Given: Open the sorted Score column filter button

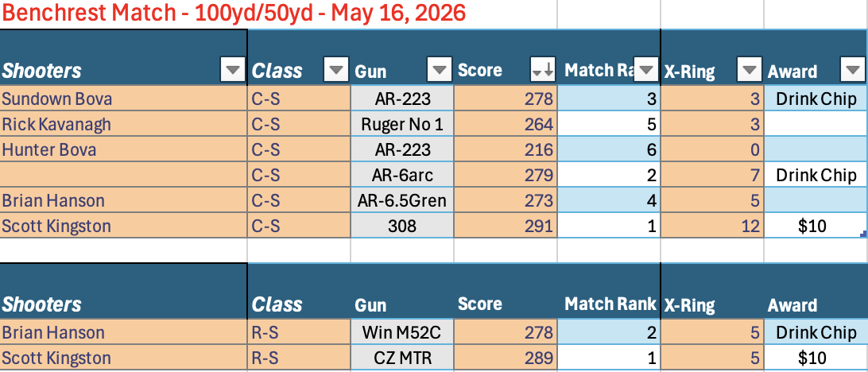Looking at the screenshot, I should click(542, 70).
